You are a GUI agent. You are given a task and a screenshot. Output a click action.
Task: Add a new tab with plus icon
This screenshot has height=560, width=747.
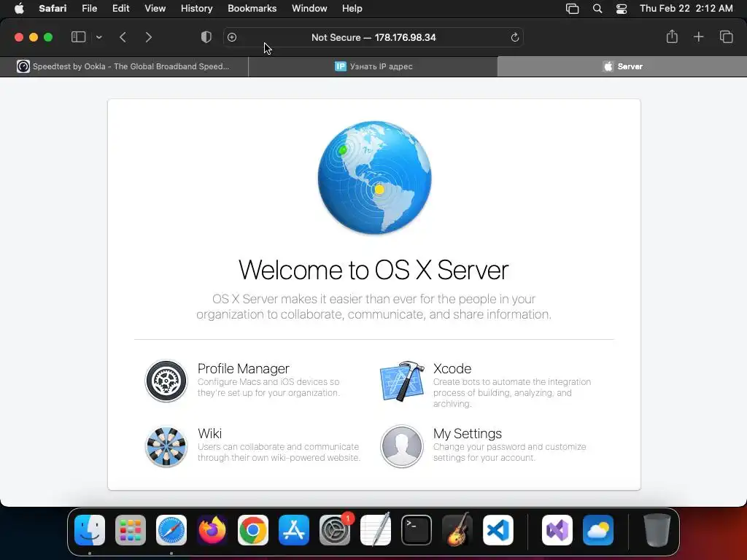(698, 36)
